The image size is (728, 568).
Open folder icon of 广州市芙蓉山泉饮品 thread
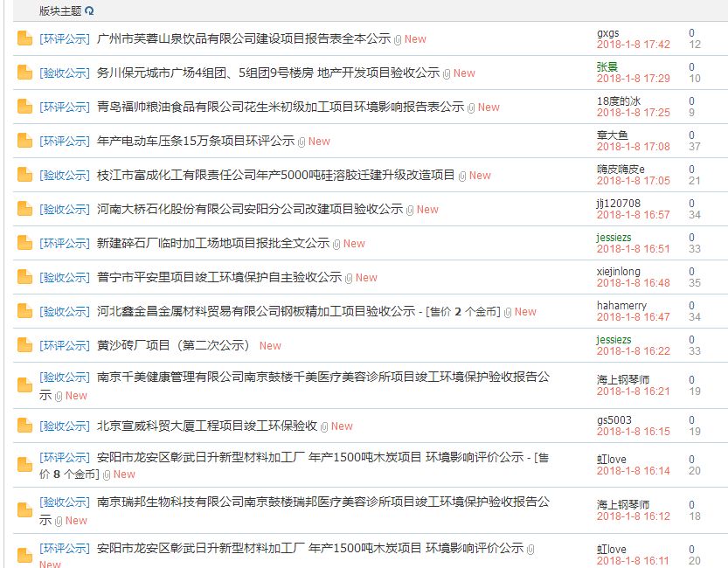(24, 38)
